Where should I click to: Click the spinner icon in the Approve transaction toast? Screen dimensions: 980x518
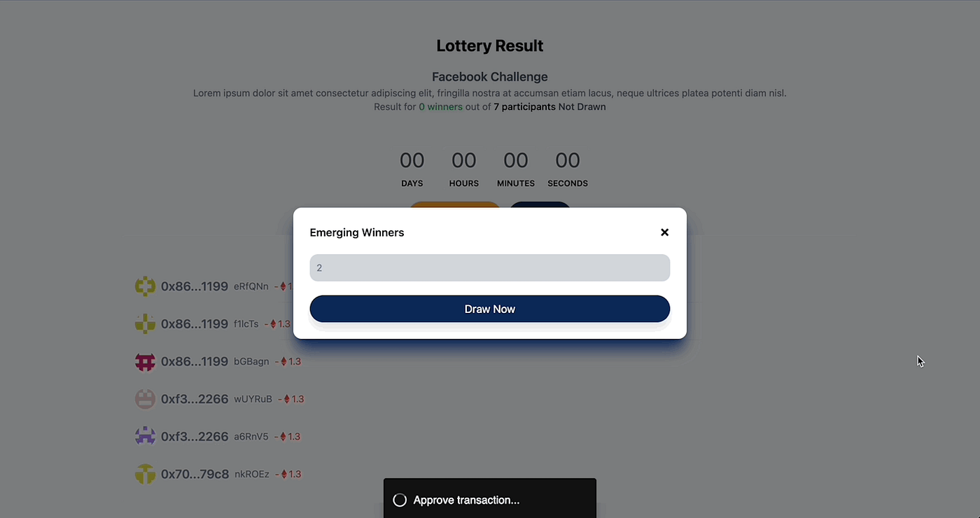coord(400,500)
